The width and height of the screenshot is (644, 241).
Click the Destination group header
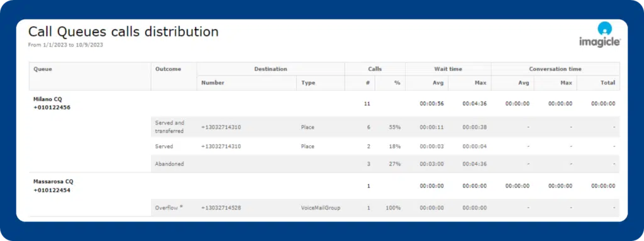coord(270,69)
